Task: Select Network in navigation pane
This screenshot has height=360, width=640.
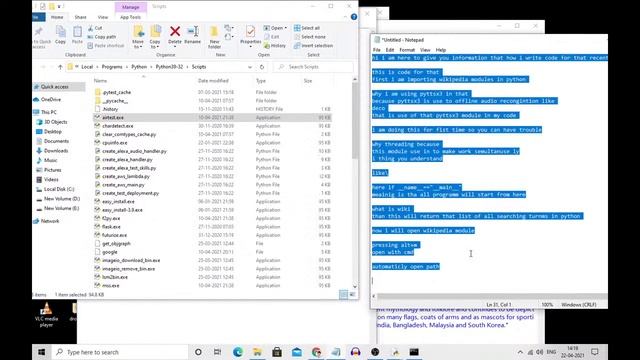Action: 50,221
